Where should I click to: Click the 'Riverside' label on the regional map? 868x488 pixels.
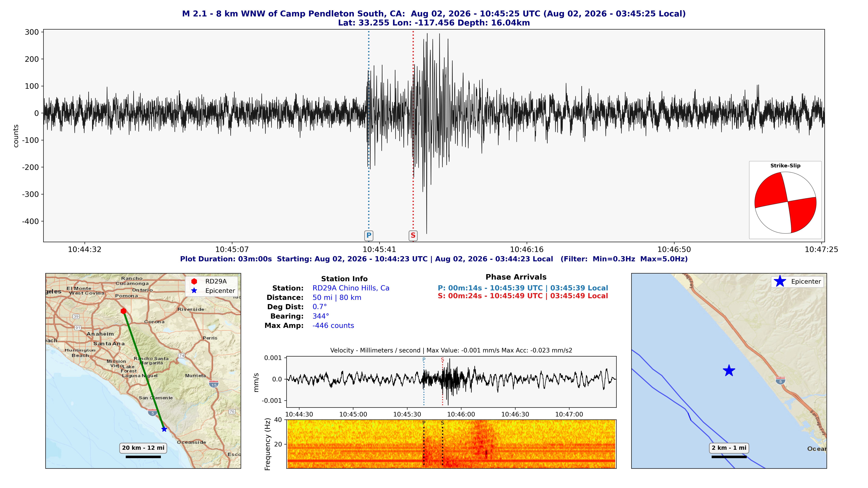coord(191,309)
